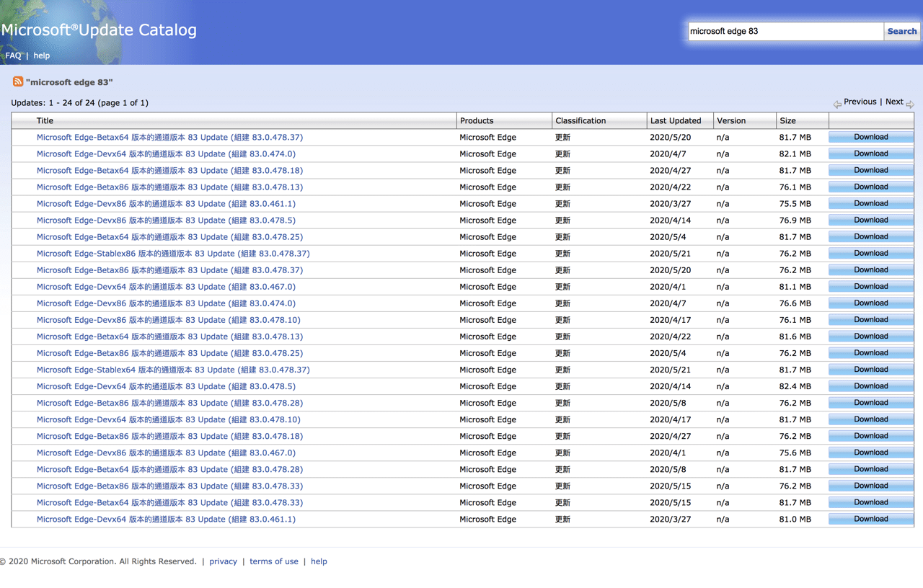Sort by Version column header
Image resolution: width=923 pixels, height=588 pixels.
point(731,120)
